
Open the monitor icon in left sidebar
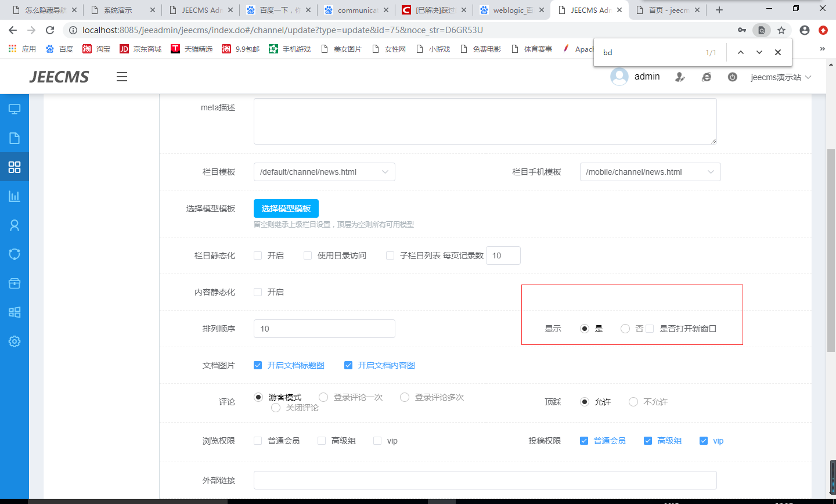[x=15, y=109]
